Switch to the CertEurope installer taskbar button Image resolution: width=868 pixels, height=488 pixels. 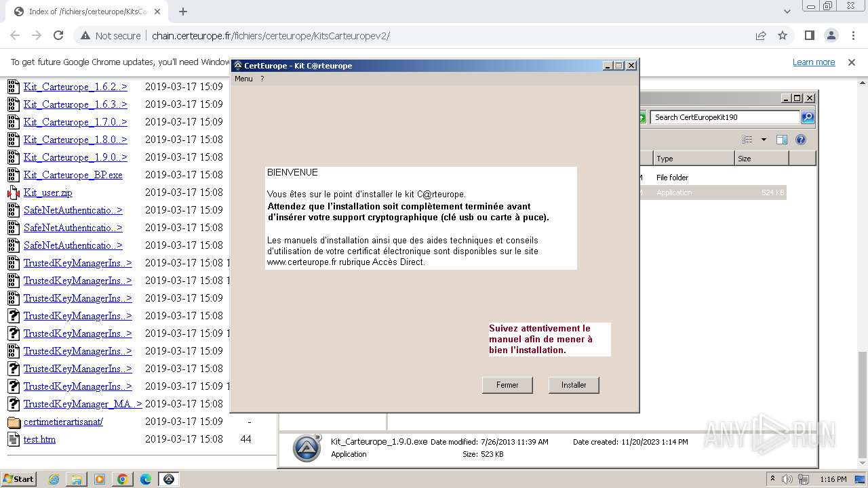[169, 479]
